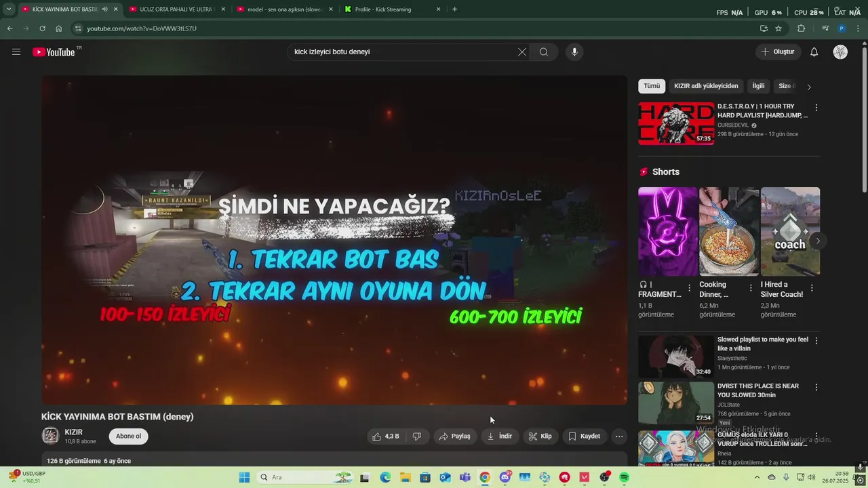Select the Tümü filter chip

652,86
